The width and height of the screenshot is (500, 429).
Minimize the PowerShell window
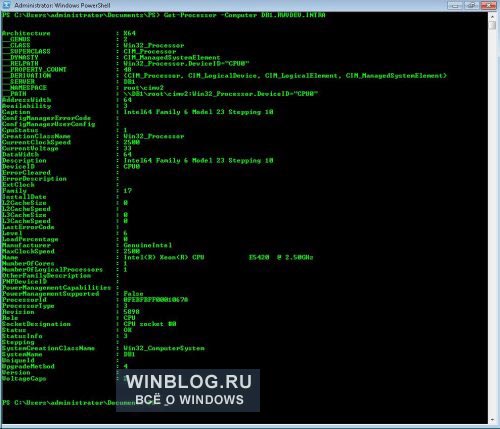(455, 5)
